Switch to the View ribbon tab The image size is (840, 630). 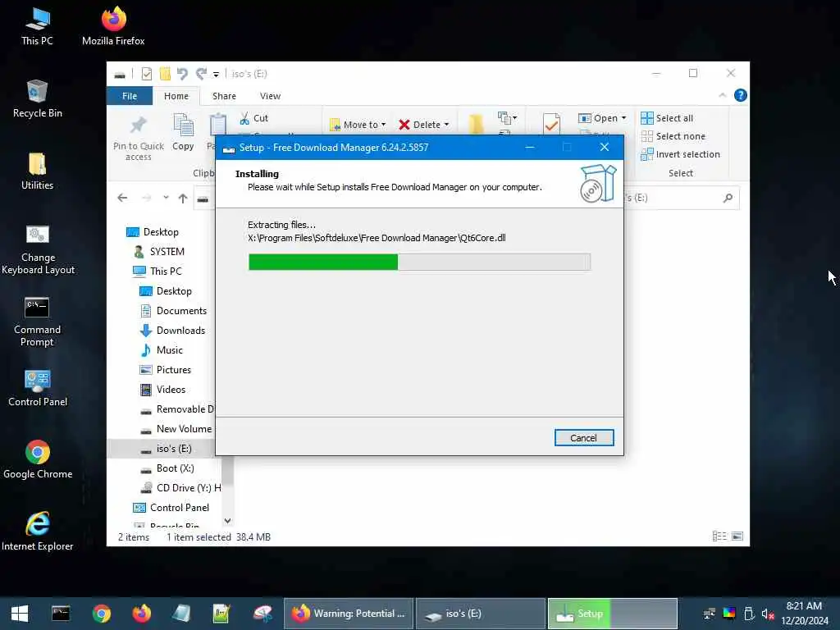(x=270, y=96)
